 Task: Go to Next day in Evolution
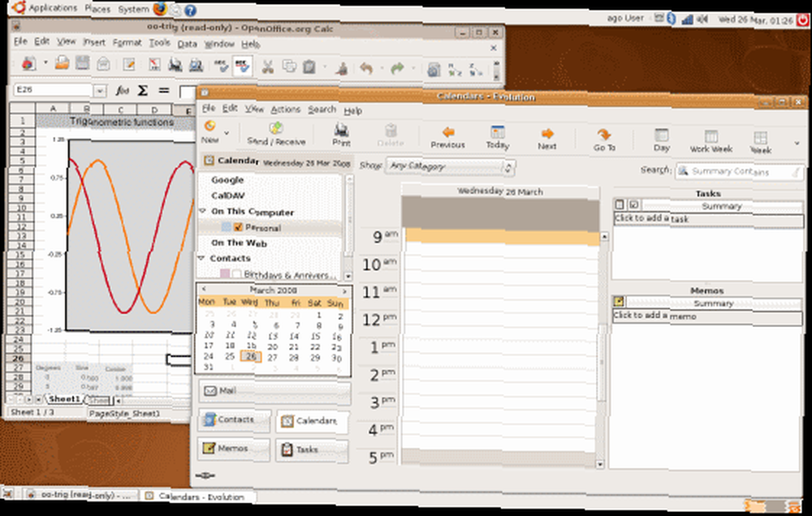[546, 140]
